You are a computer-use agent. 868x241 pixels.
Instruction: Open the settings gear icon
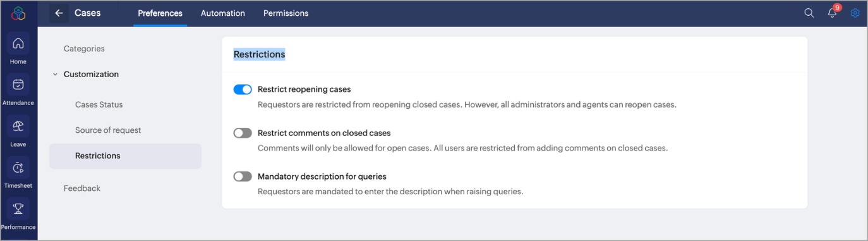pyautogui.click(x=855, y=13)
